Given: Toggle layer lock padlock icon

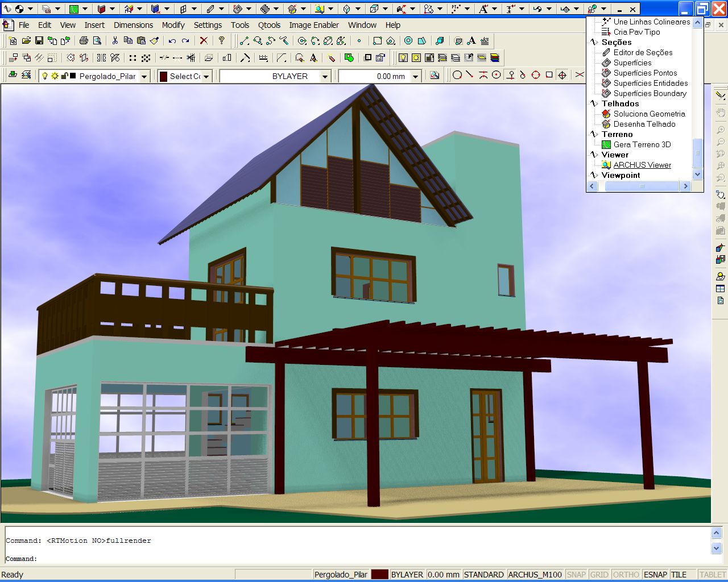Looking at the screenshot, I should point(64,76).
